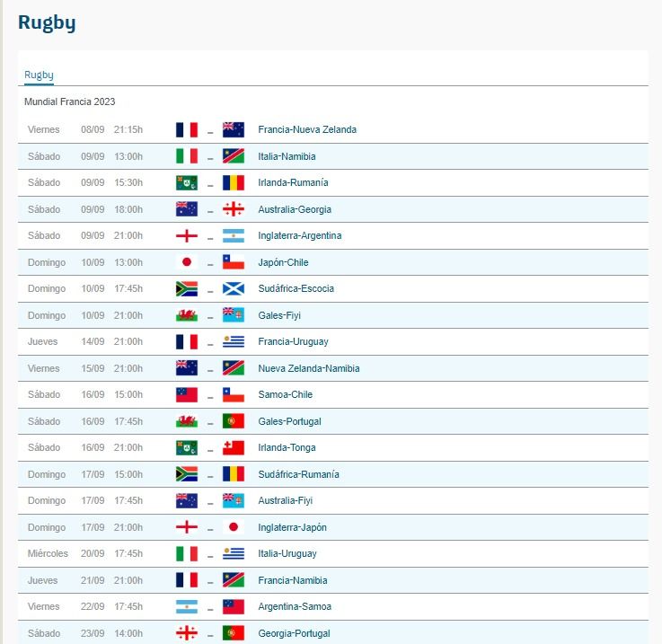Click the Portugal flag in Gales-Portugal row
The image size is (662, 644).
(234, 421)
